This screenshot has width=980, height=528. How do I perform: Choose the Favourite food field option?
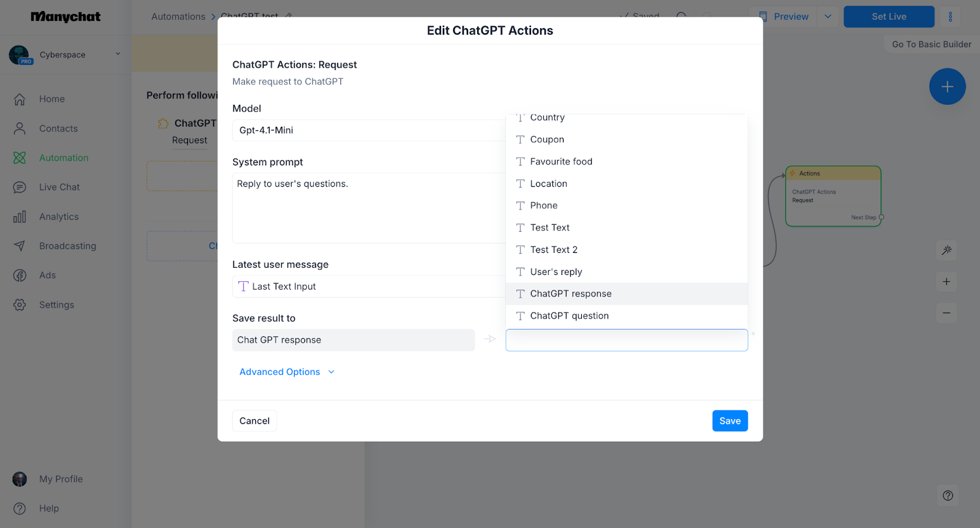[627, 162]
